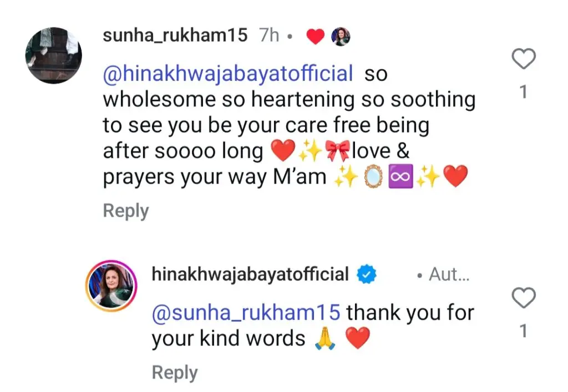The height and width of the screenshot is (392, 568).
Task: Open hinakhwajabayatofficial's story ring avatar
Action: (x=111, y=286)
